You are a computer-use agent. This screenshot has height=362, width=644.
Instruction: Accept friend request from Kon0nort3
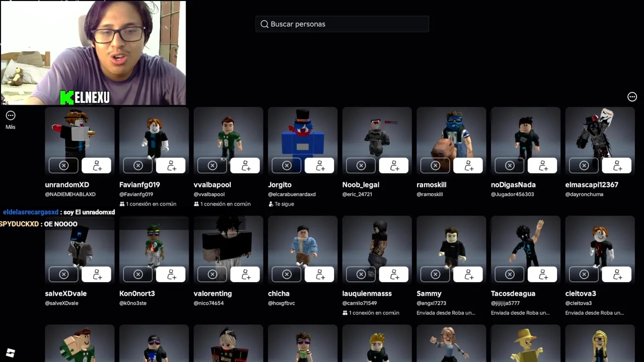pyautogui.click(x=171, y=275)
